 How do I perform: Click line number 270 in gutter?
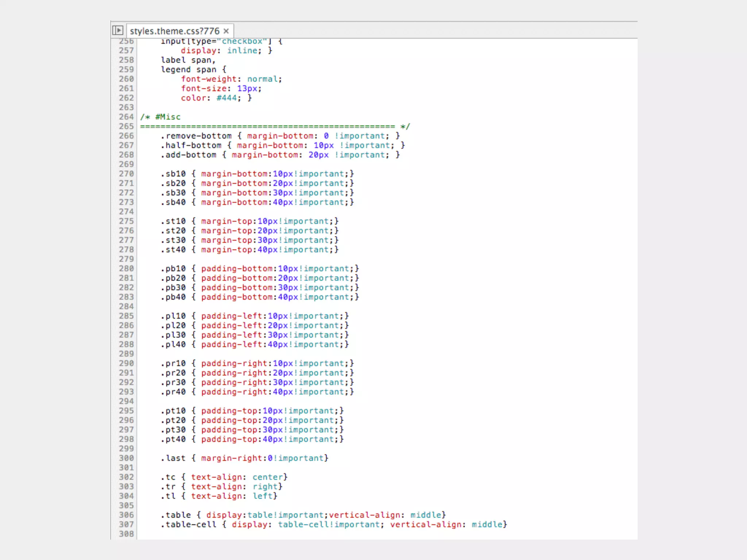pos(126,174)
